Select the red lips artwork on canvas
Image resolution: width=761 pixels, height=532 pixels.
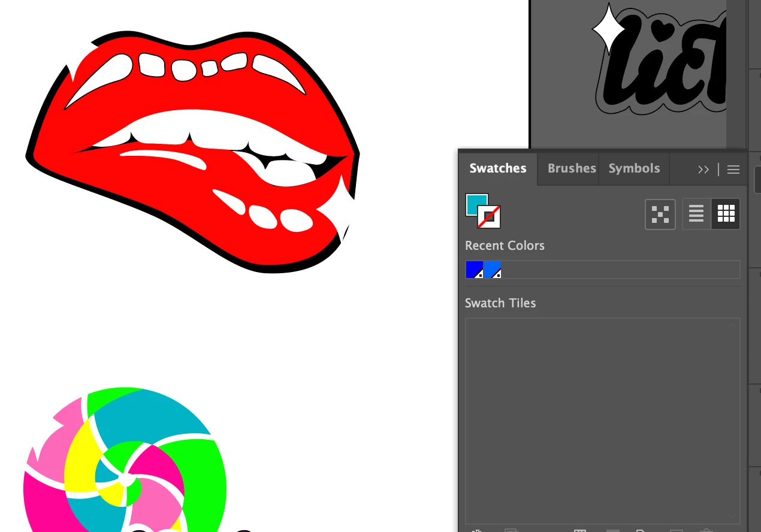(192, 153)
